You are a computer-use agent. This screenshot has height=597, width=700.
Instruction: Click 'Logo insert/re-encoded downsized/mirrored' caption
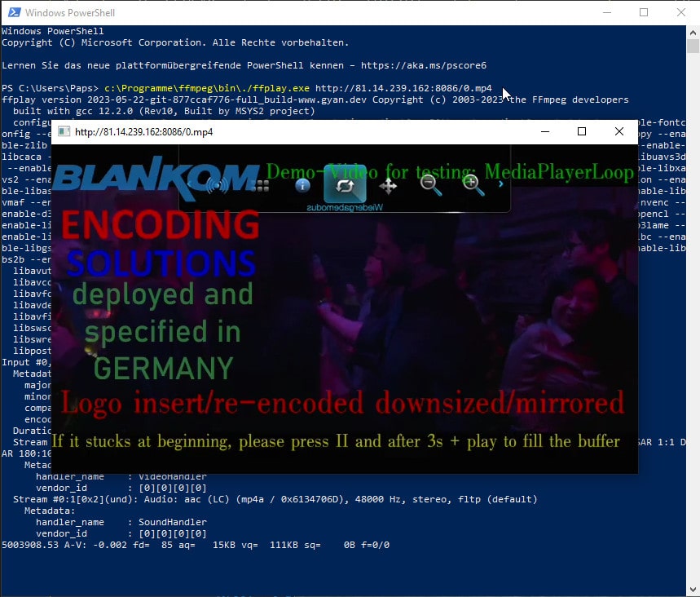click(x=342, y=404)
